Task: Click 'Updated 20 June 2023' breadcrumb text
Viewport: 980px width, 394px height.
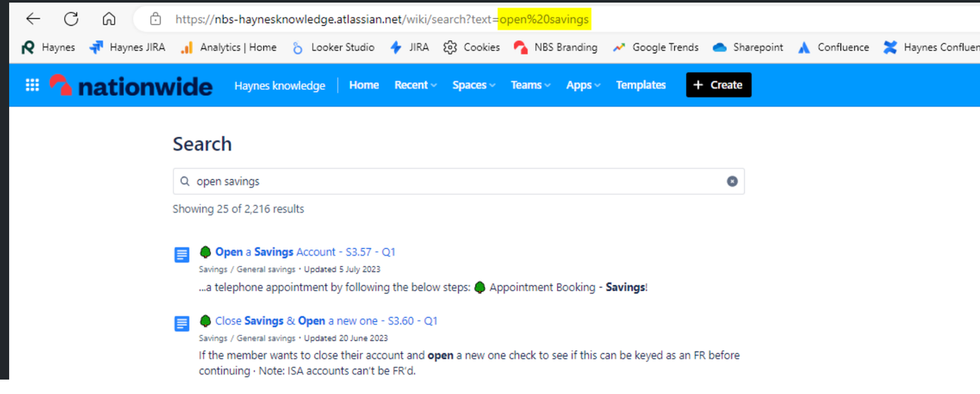Action: click(x=346, y=338)
